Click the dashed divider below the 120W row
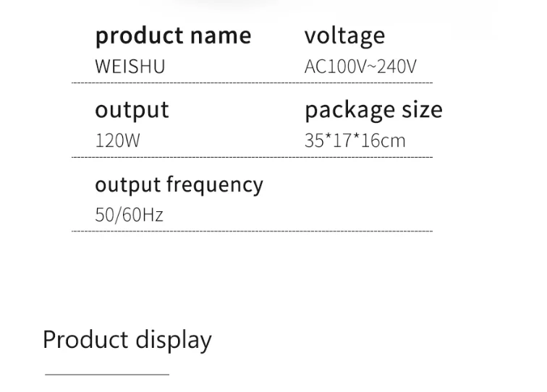Screen dimensions: 547x392 (252, 157)
